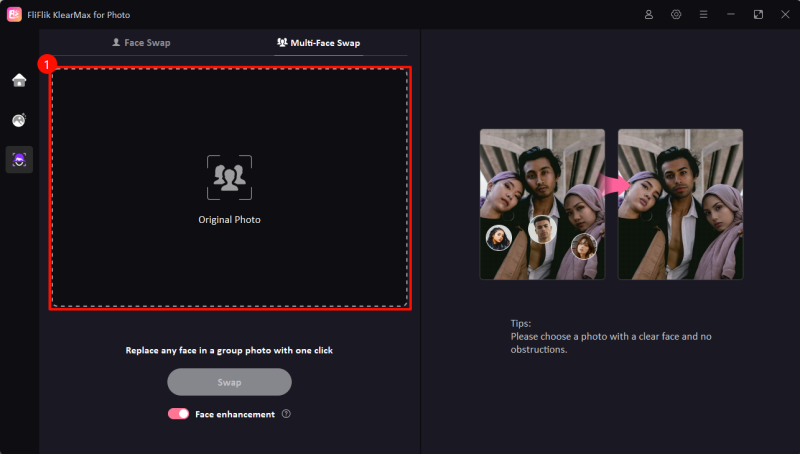Click the Original Photo upload area
Screen dimensions: 800x454
pyautogui.click(x=230, y=188)
